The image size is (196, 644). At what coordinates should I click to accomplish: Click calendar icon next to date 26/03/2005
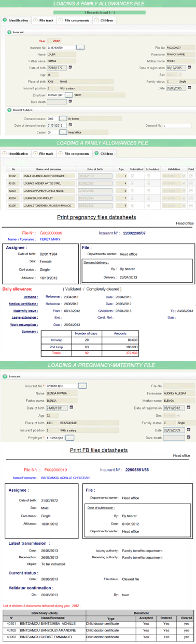click(x=190, y=87)
